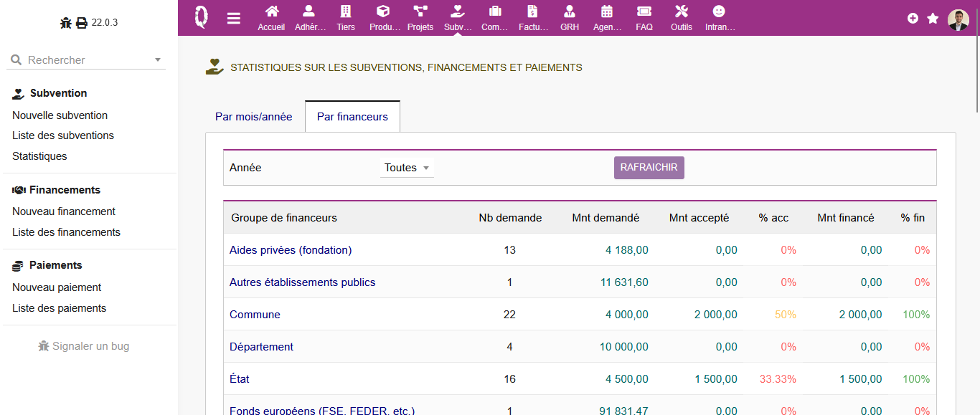
Task: Open the Aides privées (fondation) group link
Action: coord(291,250)
